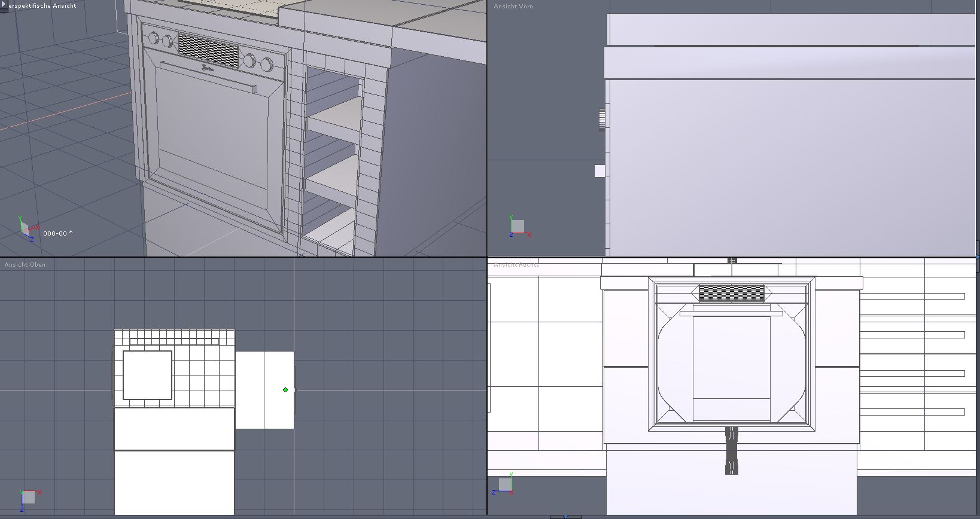
Task: Click the "Ansicht Oben" viewport label
Action: tap(25, 264)
